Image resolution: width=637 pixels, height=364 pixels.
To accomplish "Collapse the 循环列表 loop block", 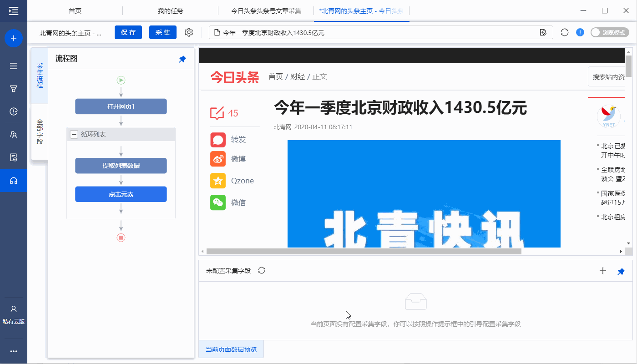I will click(x=74, y=134).
